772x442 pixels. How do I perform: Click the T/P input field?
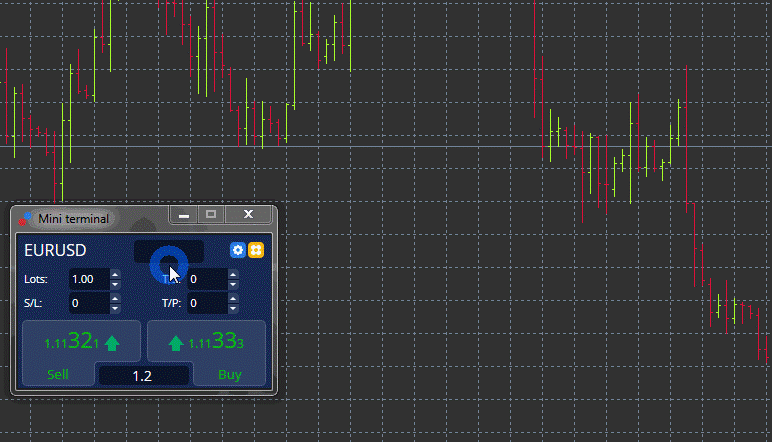pos(207,303)
